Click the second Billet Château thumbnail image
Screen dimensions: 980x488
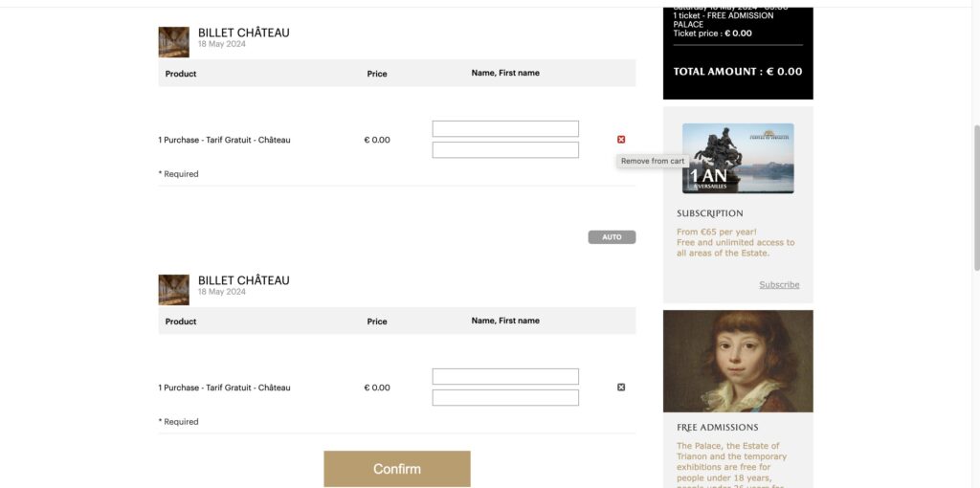(x=173, y=290)
